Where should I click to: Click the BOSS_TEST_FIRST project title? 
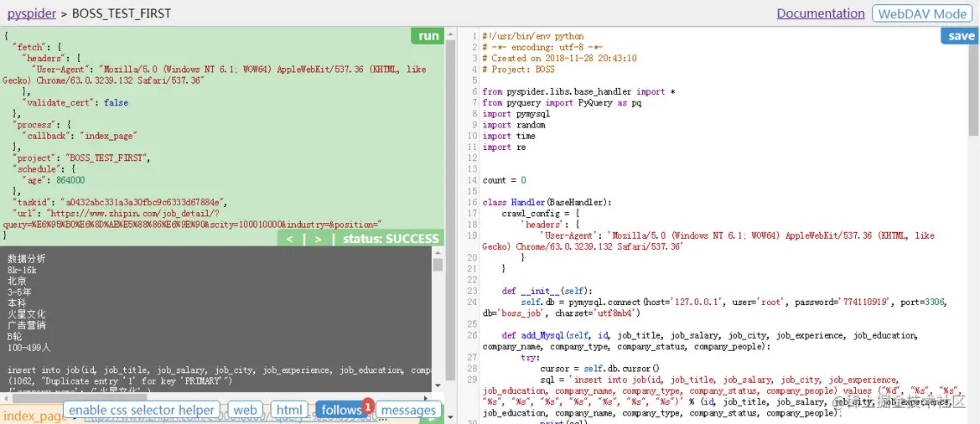pos(122,13)
